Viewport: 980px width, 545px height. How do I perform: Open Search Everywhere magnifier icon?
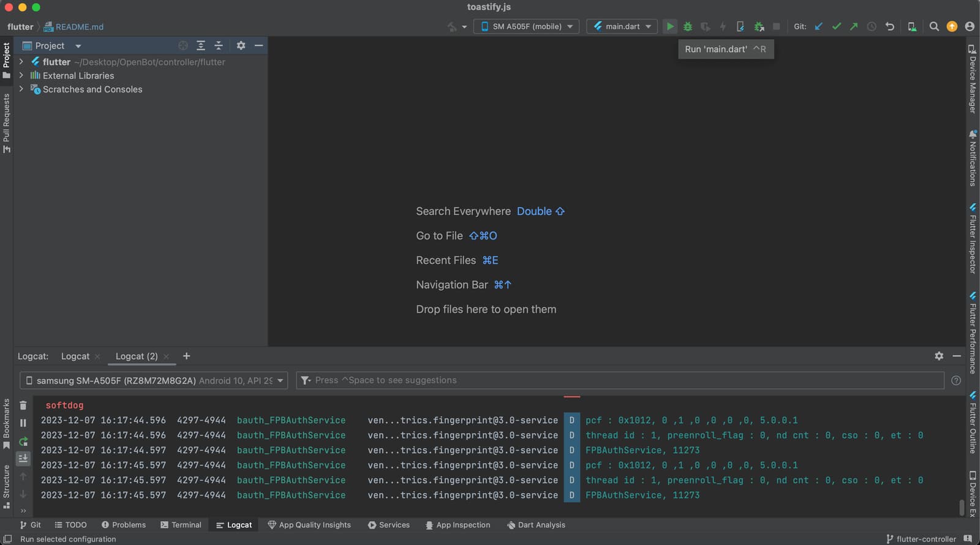[934, 26]
